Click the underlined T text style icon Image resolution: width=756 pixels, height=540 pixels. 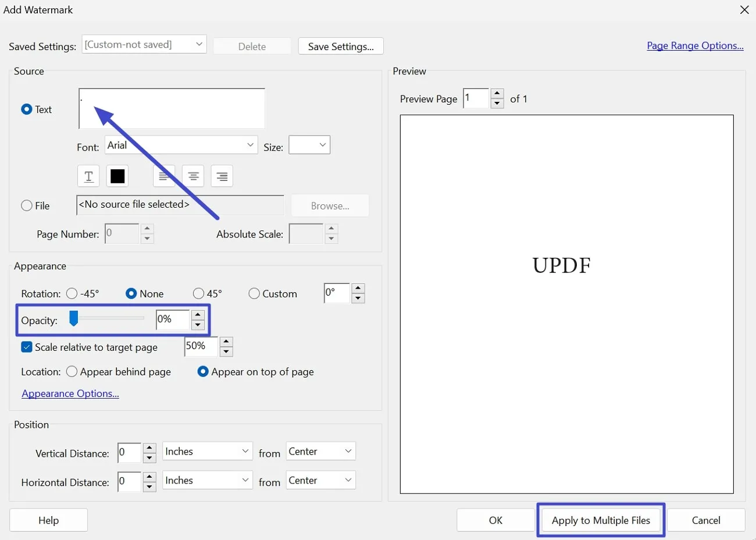coord(88,176)
